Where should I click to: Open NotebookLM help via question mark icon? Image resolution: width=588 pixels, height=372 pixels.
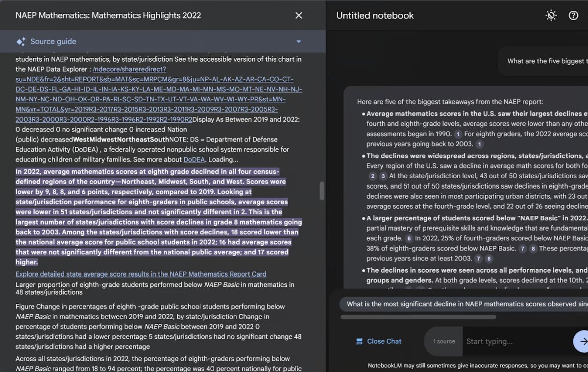point(574,15)
